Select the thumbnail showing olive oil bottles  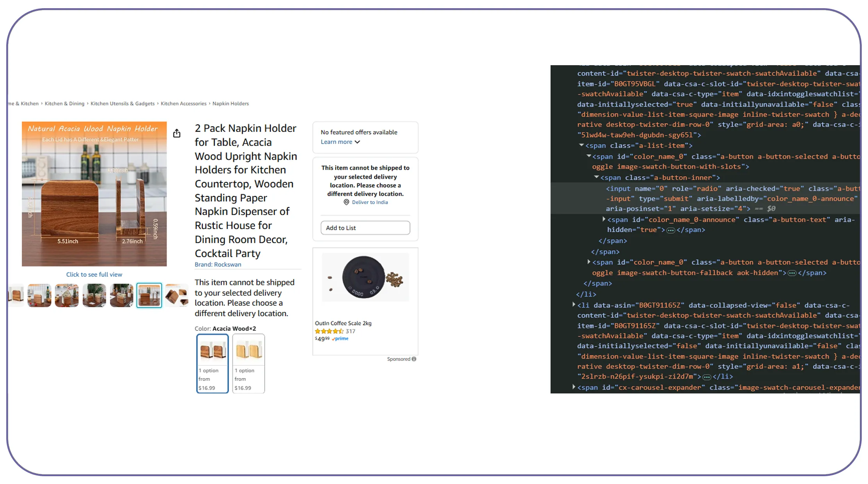coord(39,295)
